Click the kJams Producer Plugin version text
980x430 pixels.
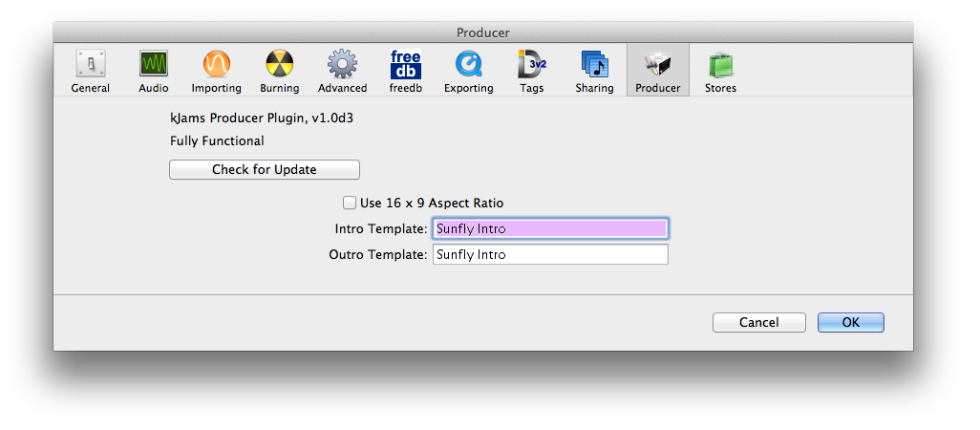click(x=262, y=118)
